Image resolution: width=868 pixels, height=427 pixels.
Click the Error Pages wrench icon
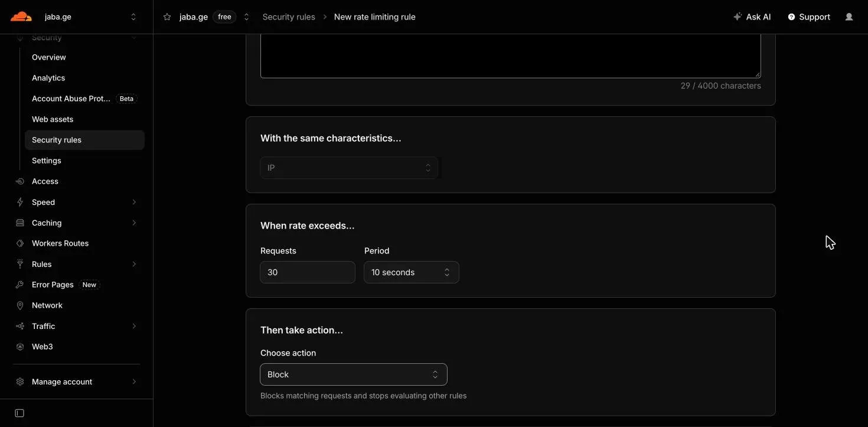click(20, 285)
